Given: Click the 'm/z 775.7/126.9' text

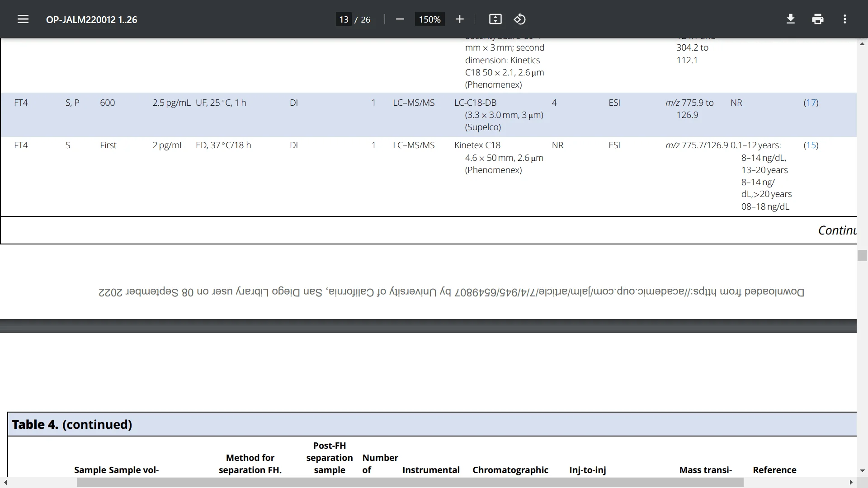Looking at the screenshot, I should click(x=697, y=145).
